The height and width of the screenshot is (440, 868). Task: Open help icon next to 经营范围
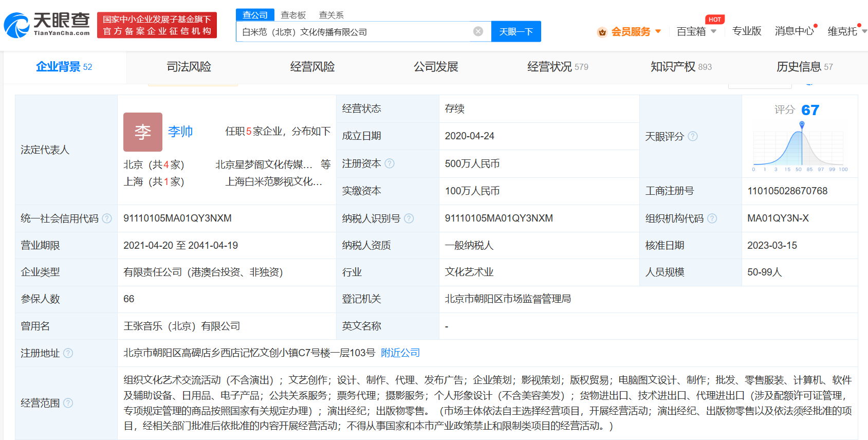click(x=68, y=403)
